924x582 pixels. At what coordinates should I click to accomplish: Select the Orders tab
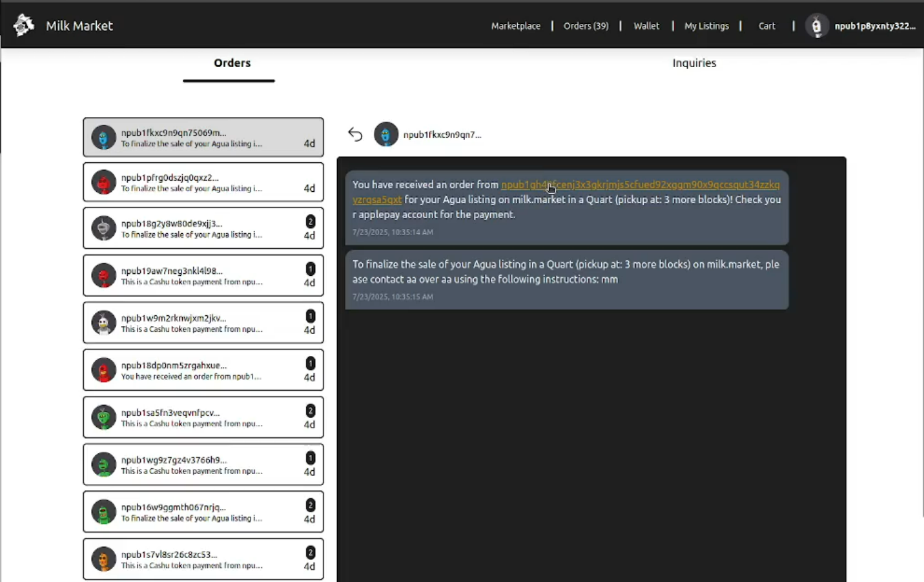[232, 63]
